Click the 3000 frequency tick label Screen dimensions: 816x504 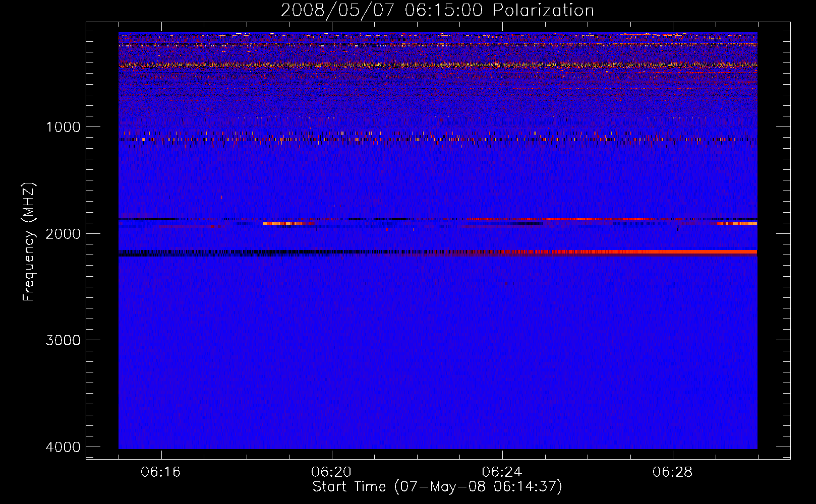click(x=63, y=340)
